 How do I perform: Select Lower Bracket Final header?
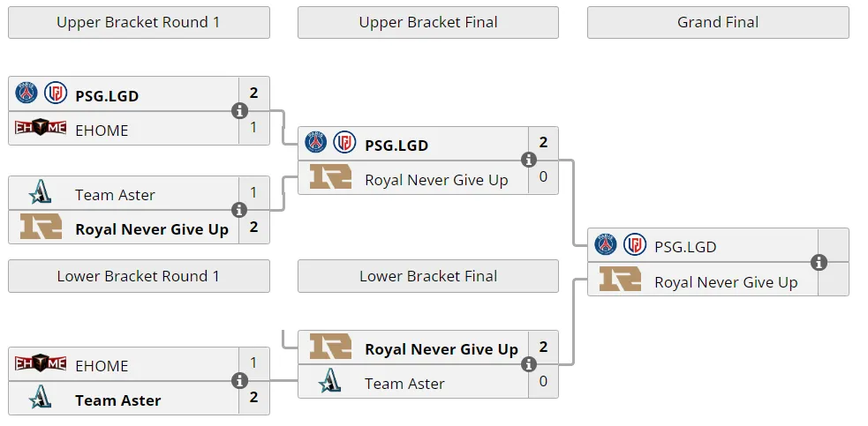428,276
